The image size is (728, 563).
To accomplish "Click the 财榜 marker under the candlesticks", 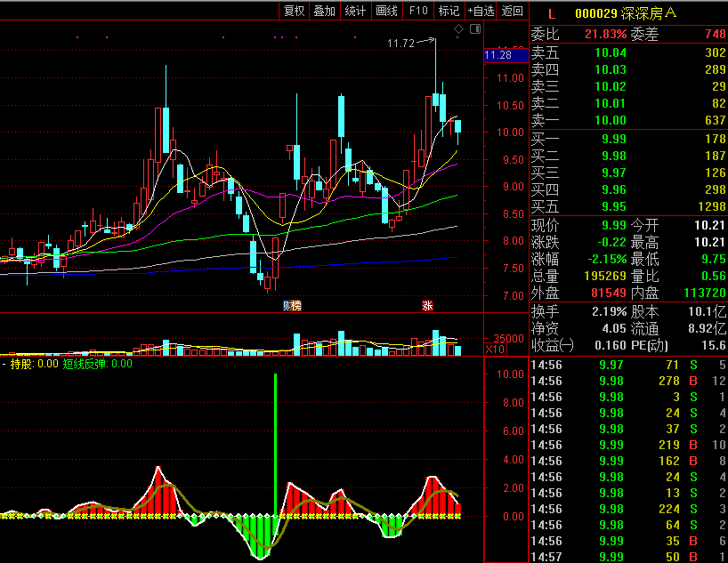I will click(x=293, y=305).
